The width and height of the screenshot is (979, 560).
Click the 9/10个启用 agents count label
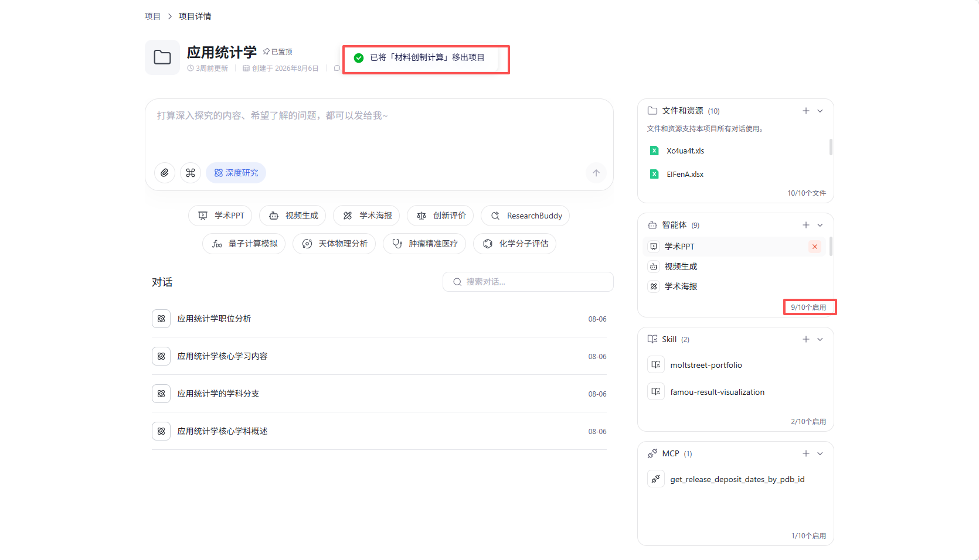pyautogui.click(x=808, y=307)
